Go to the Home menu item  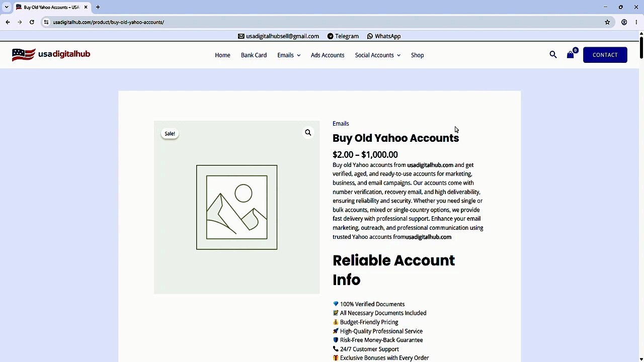tap(222, 55)
